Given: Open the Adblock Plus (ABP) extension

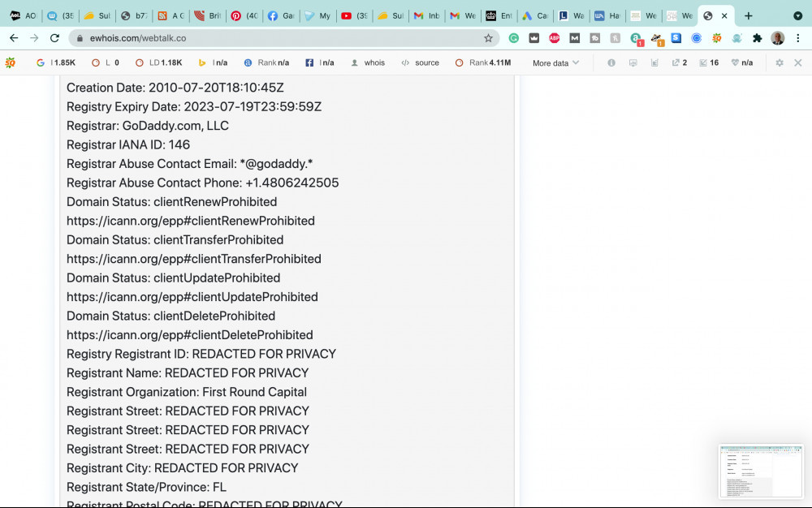Looking at the screenshot, I should [554, 38].
